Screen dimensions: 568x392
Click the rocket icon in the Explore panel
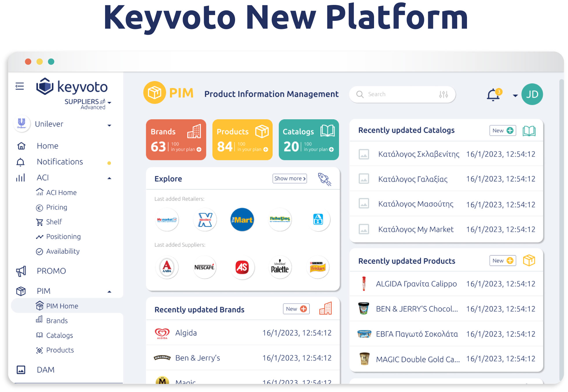[325, 179]
